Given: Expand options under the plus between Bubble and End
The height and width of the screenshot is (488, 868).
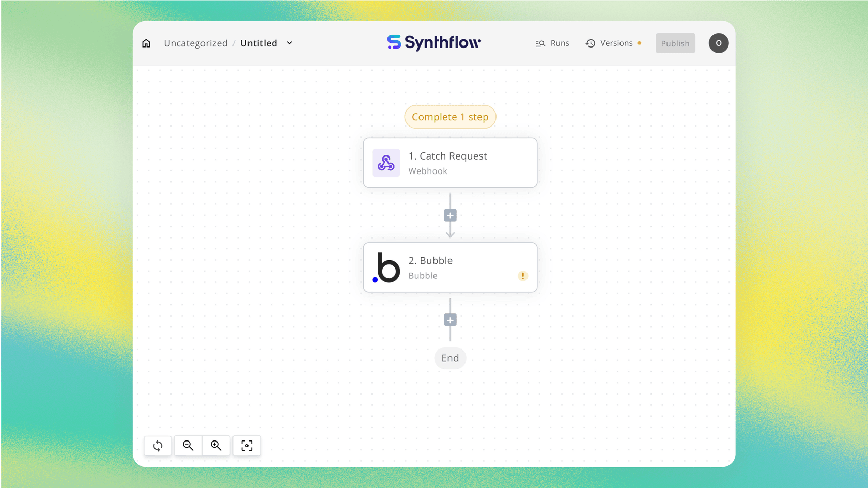Looking at the screenshot, I should coord(450,319).
